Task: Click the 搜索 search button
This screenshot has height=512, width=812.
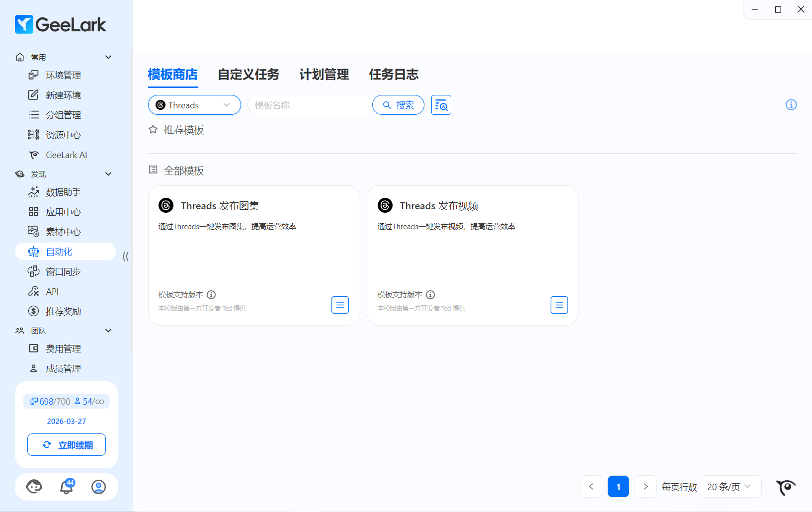Action: click(x=398, y=105)
